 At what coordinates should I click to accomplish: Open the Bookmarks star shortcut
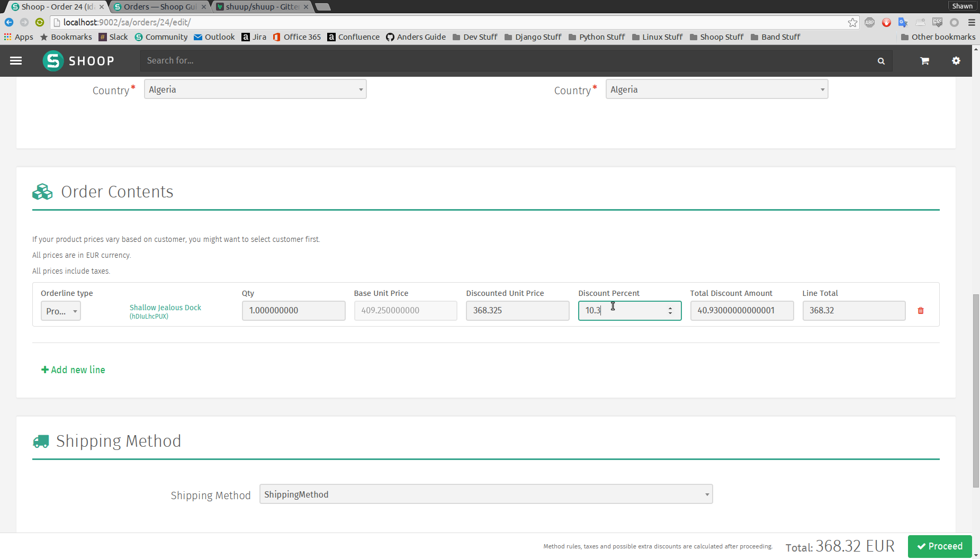[66, 37]
